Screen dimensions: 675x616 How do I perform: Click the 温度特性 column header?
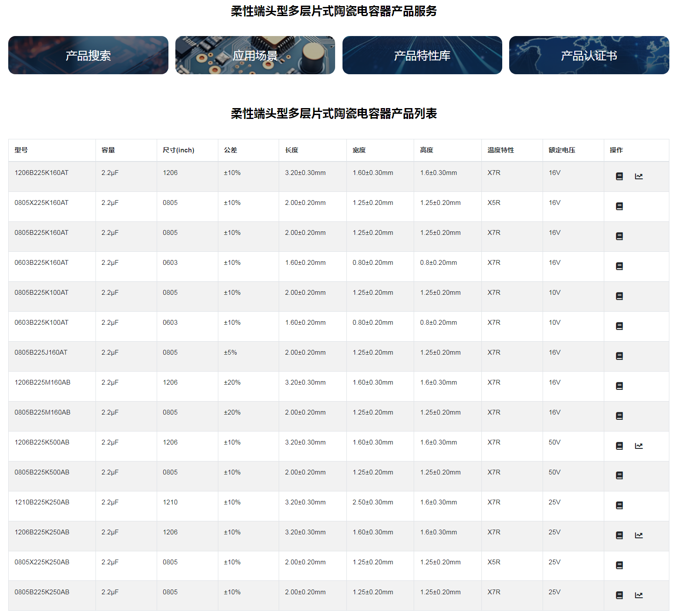point(500,150)
